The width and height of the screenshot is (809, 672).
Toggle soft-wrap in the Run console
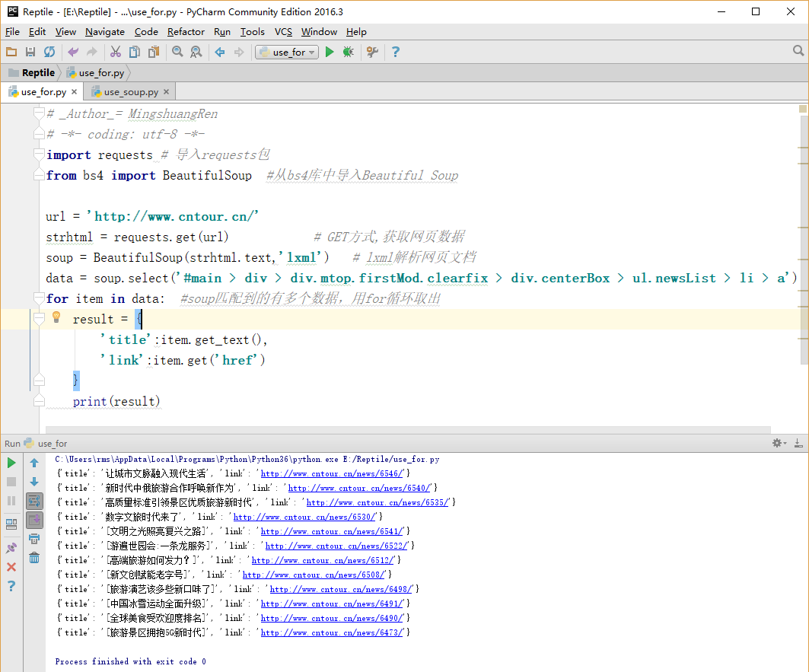tap(34, 501)
